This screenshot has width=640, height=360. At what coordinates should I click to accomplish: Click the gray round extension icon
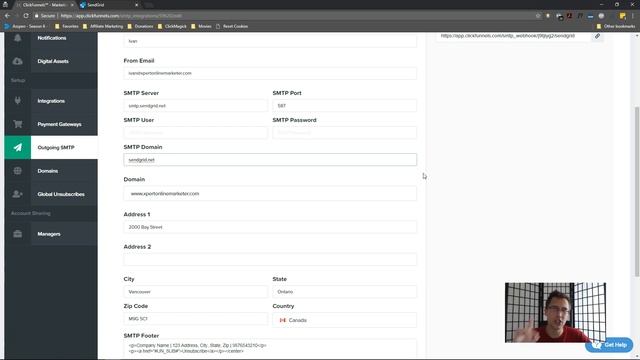[601, 16]
